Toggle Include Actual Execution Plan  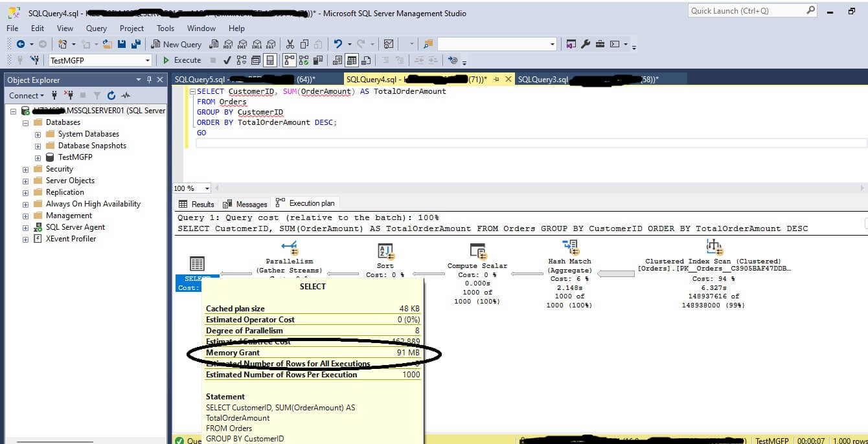tap(288, 60)
